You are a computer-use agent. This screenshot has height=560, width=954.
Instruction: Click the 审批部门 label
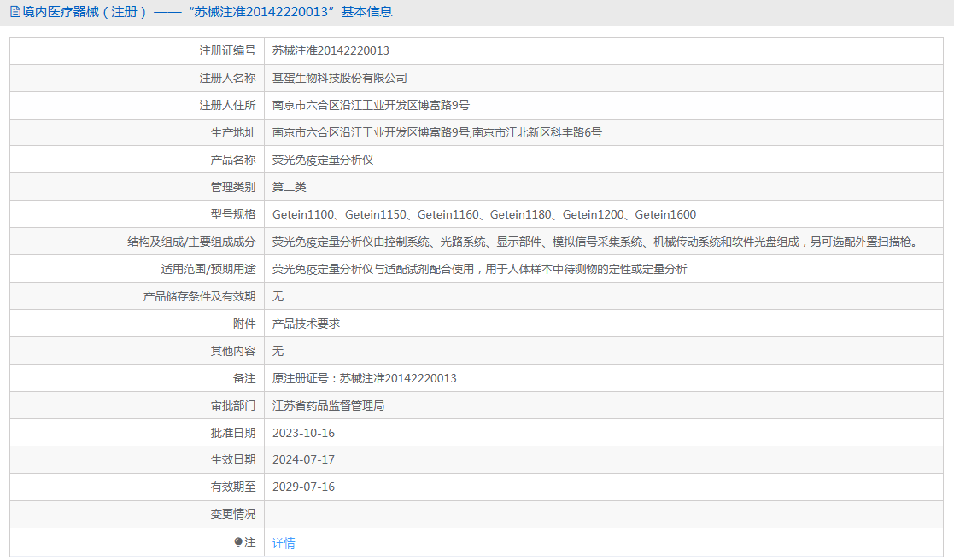pyautogui.click(x=233, y=406)
